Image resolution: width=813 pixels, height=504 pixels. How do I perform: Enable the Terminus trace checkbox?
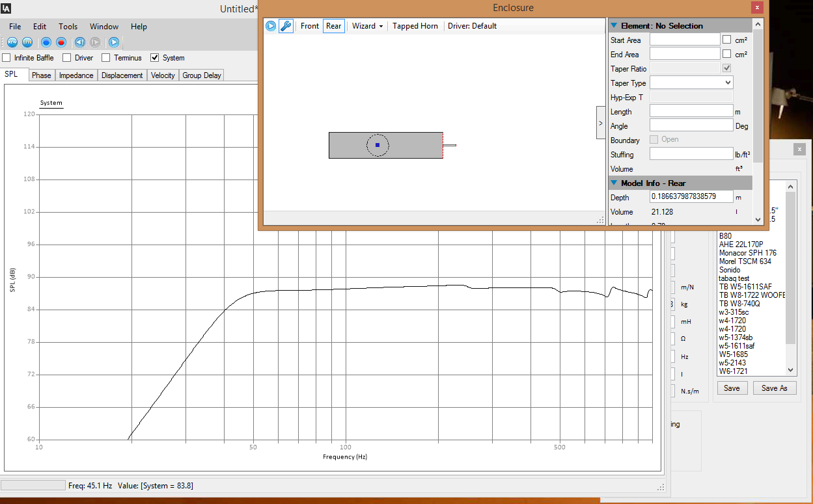105,58
